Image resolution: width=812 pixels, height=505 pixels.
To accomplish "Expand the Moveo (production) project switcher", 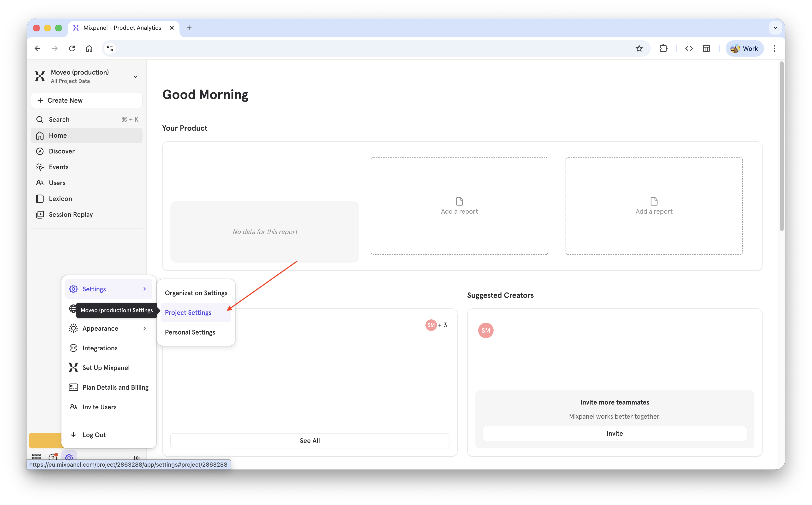I will click(x=135, y=76).
